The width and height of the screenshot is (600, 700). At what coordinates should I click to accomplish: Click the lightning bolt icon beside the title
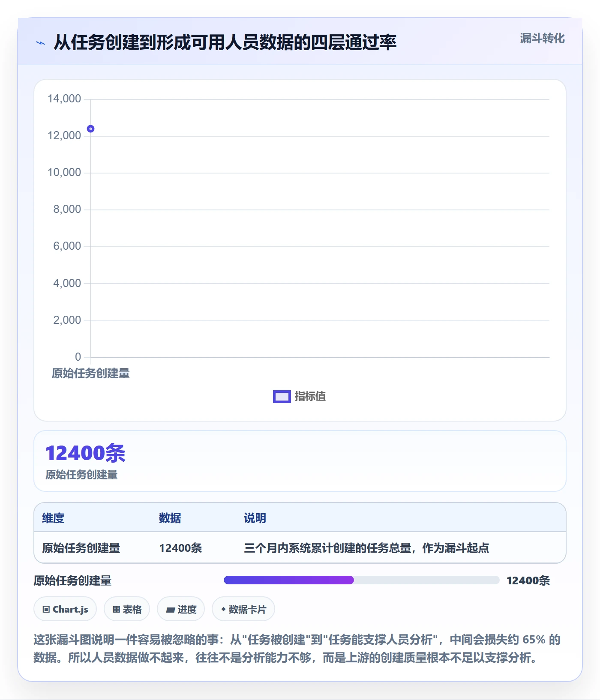[41, 43]
